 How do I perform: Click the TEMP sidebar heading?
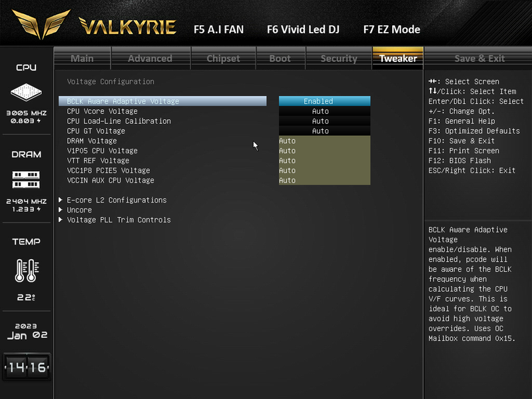click(26, 242)
